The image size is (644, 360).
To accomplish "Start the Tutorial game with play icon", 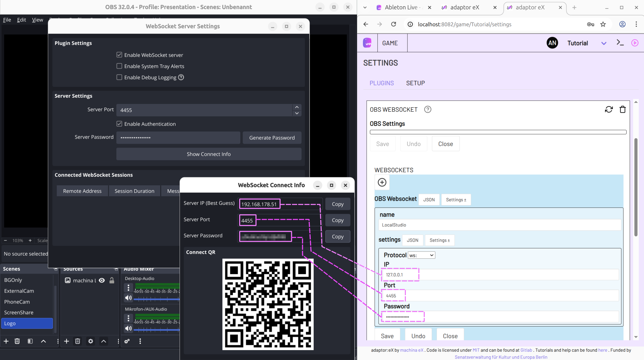I will click(x=635, y=43).
